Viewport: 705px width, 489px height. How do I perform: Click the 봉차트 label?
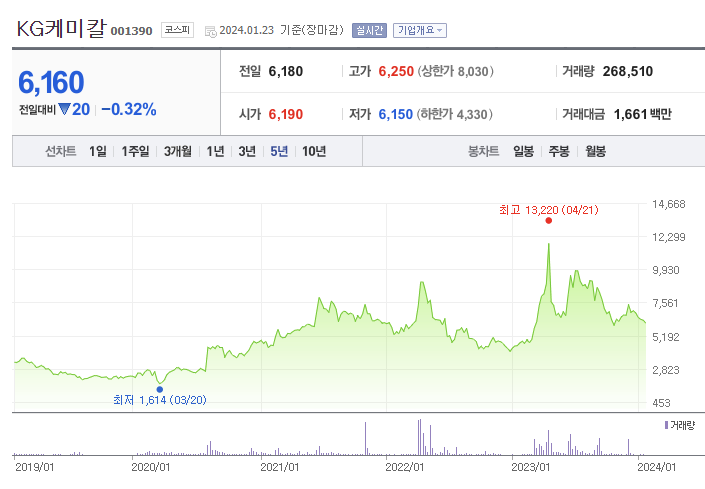484,151
